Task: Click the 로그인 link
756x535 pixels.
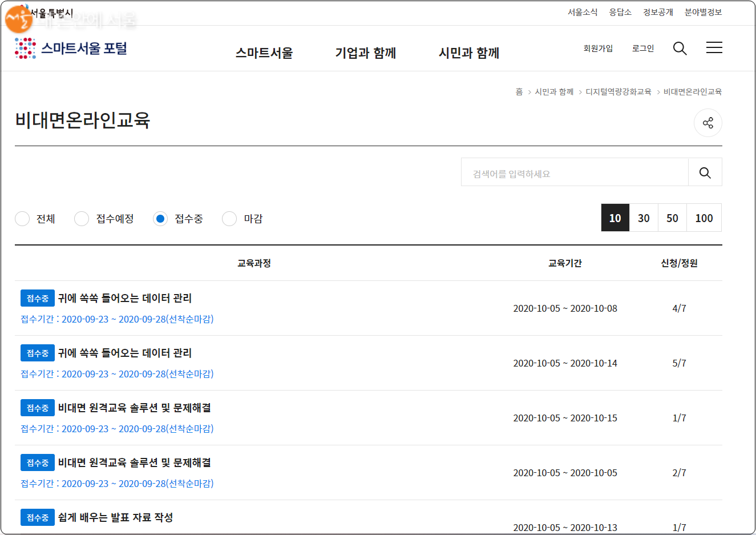Action: [x=642, y=49]
